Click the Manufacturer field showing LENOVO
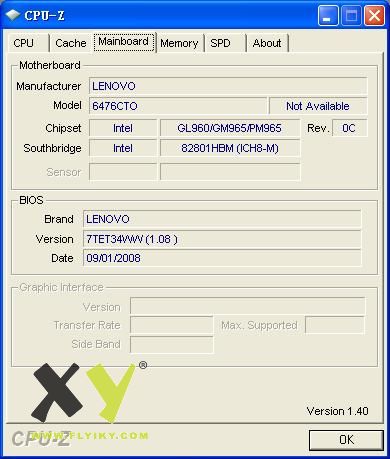Screen dimensions: 390x459 pyautogui.click(x=228, y=86)
